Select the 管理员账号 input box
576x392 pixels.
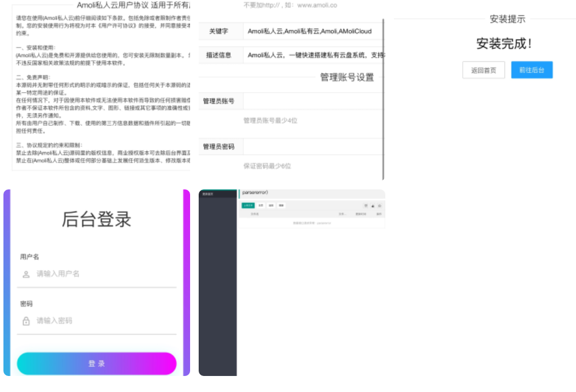[x=313, y=101]
